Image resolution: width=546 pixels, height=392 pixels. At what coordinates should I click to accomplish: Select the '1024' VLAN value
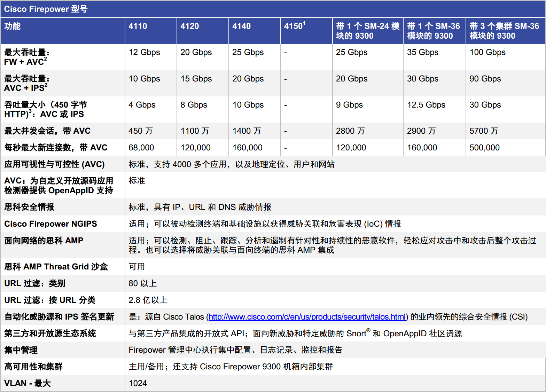point(138,383)
